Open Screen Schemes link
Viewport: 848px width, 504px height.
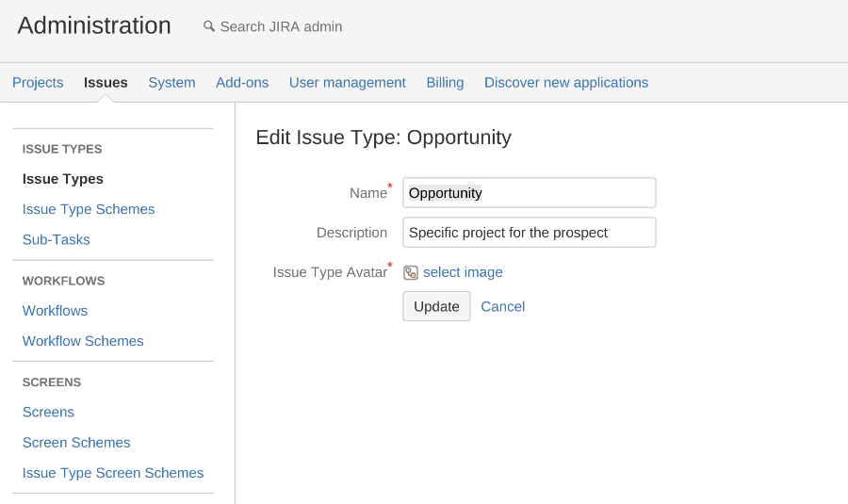coord(76,443)
